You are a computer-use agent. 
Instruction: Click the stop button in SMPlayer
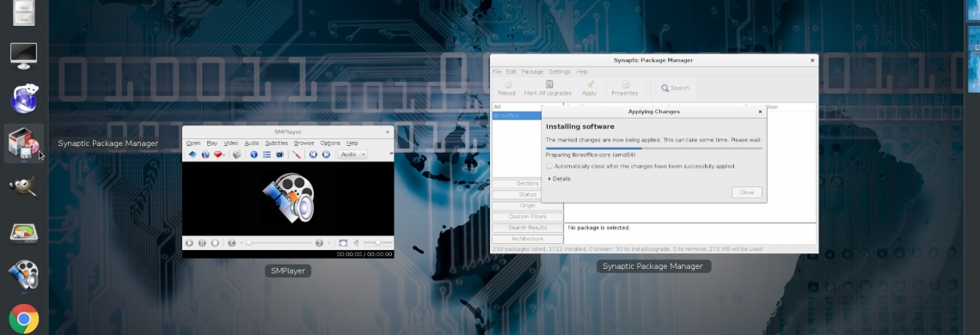215,243
